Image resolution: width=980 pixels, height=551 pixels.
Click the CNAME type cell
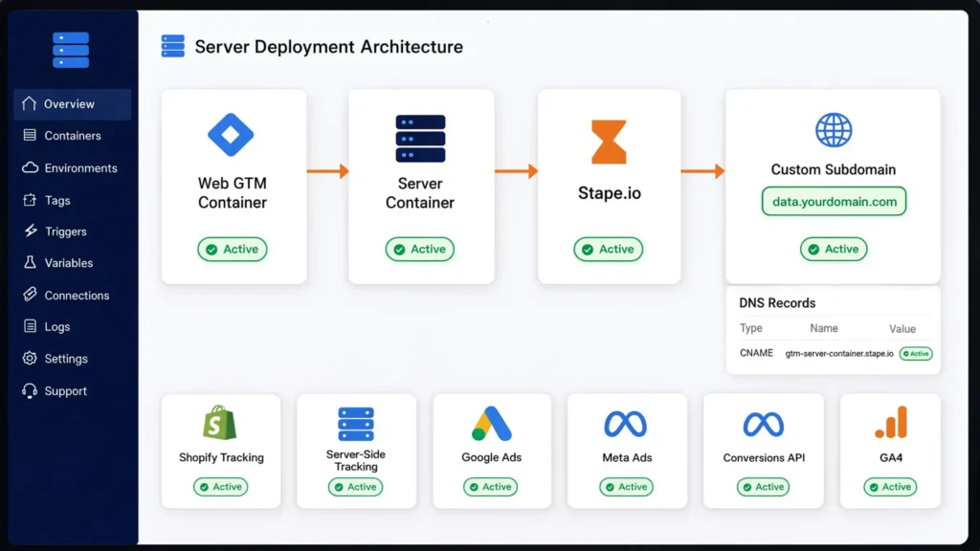pos(756,353)
